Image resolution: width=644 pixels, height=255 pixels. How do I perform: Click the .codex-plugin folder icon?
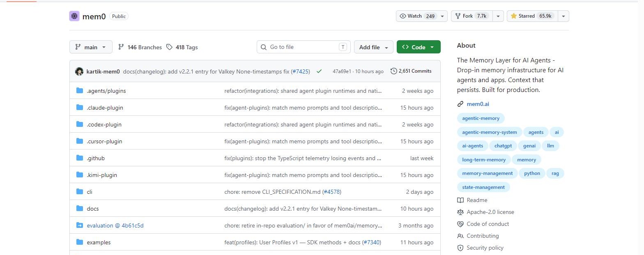[x=80, y=124]
